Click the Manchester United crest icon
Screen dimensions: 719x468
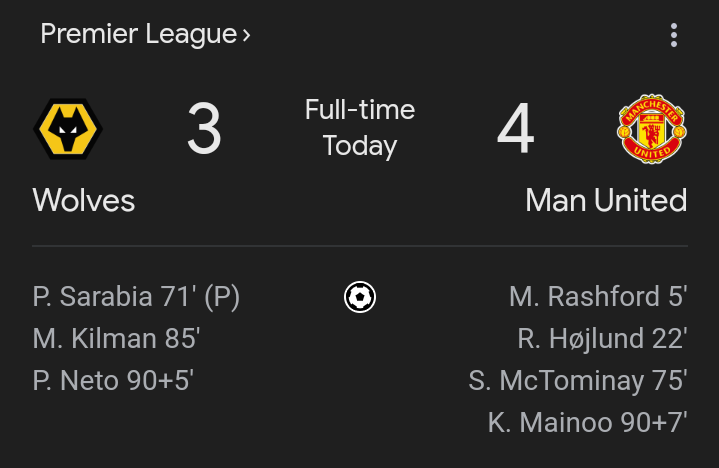click(650, 129)
